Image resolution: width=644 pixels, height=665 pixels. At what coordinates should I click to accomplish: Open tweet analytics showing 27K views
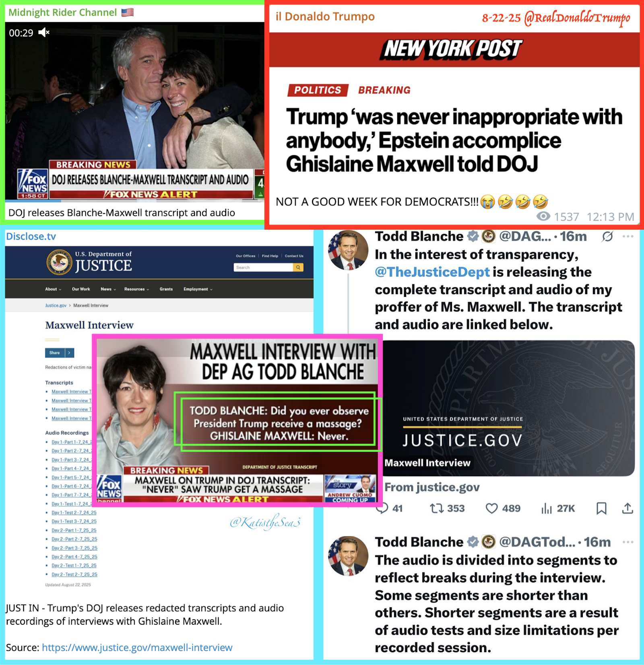[x=546, y=508]
